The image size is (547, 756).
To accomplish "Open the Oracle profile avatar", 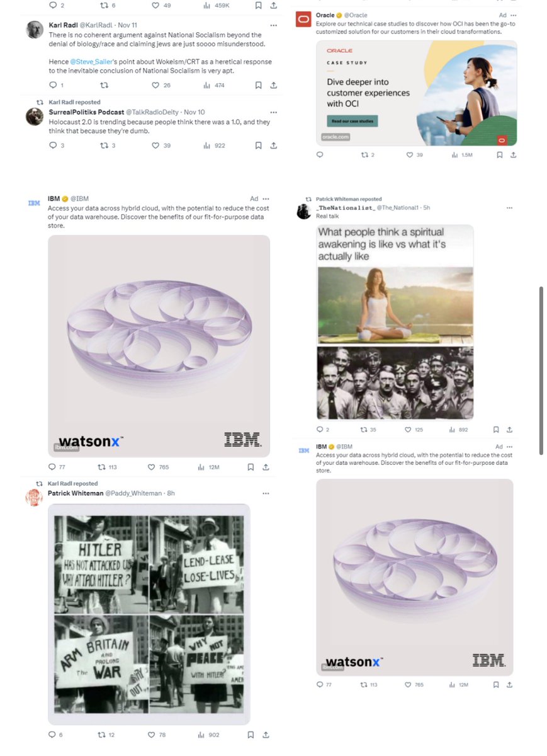I will point(303,20).
